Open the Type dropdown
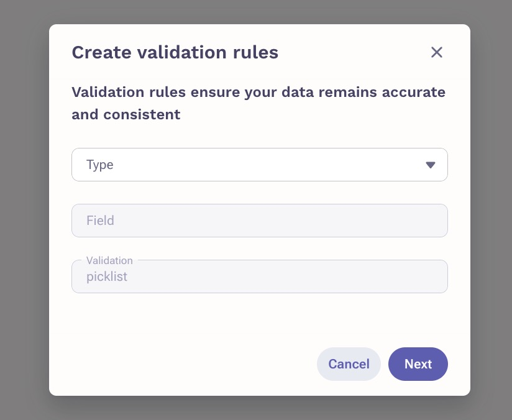Image resolution: width=512 pixels, height=420 pixels. coord(260,165)
